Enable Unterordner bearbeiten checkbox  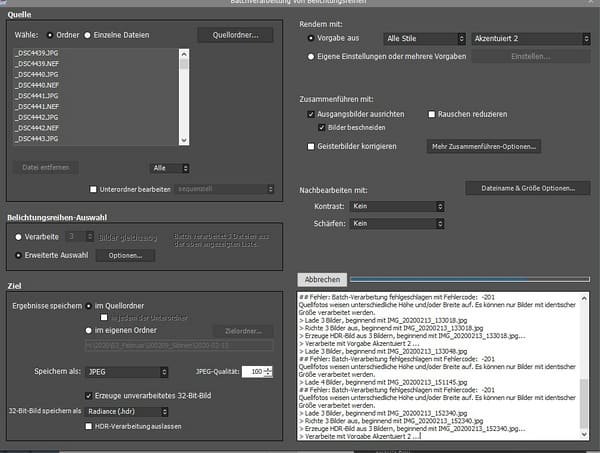pyautogui.click(x=93, y=189)
